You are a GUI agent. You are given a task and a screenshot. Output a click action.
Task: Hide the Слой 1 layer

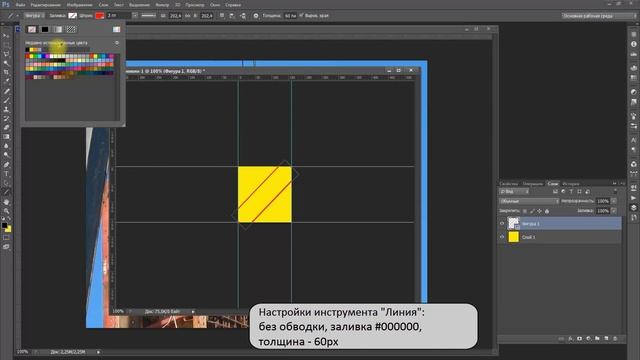tap(502, 237)
